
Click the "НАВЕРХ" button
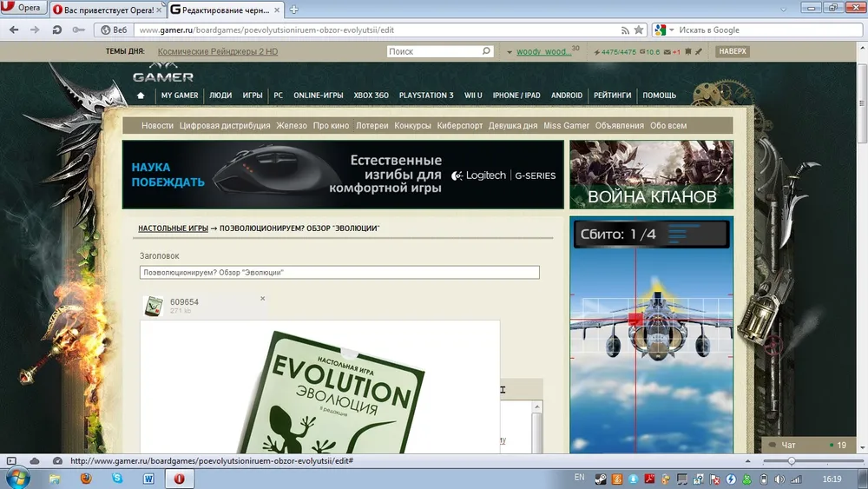(732, 52)
